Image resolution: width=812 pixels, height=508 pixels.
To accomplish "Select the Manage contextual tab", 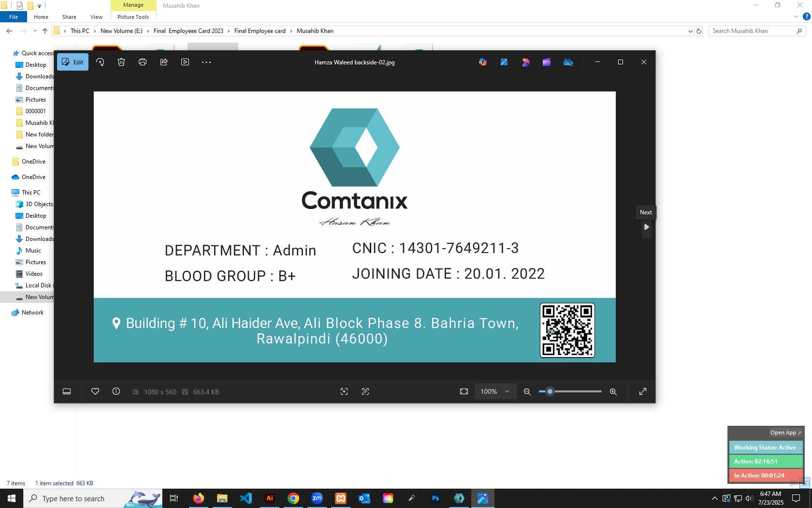I will click(x=133, y=5).
